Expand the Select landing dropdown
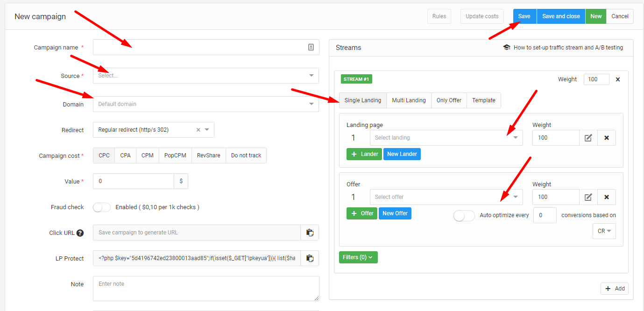 point(446,138)
